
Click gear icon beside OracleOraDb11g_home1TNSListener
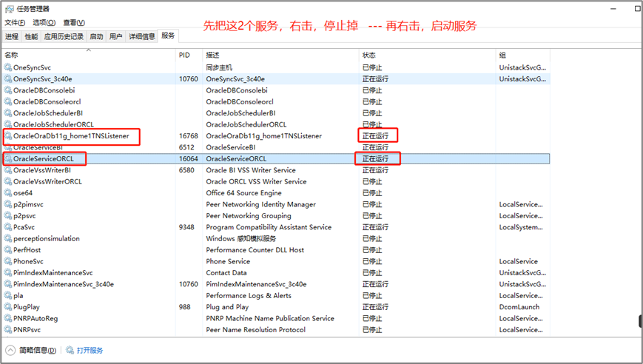click(8, 135)
